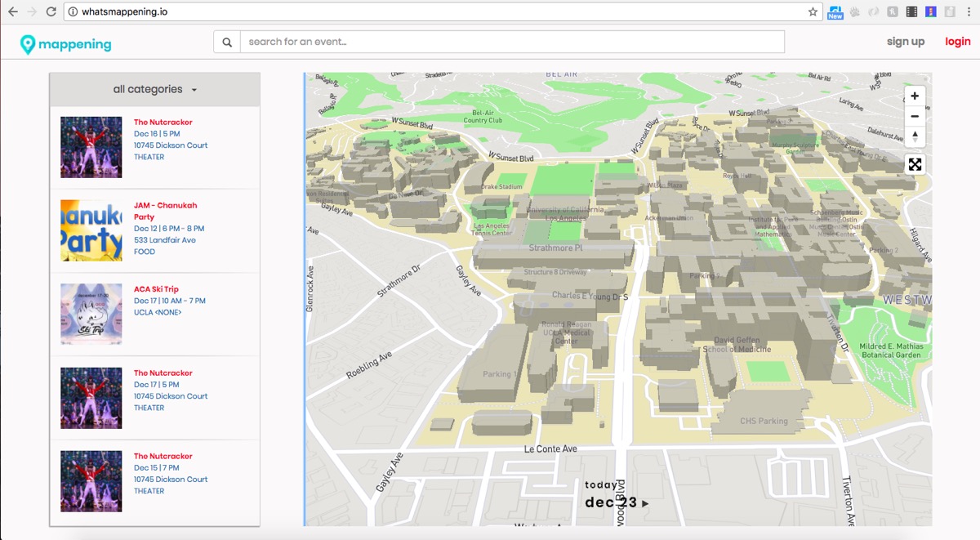Viewport: 980px width, 540px height.
Task: Click '533 Landfair Ave' address
Action: [x=165, y=240]
